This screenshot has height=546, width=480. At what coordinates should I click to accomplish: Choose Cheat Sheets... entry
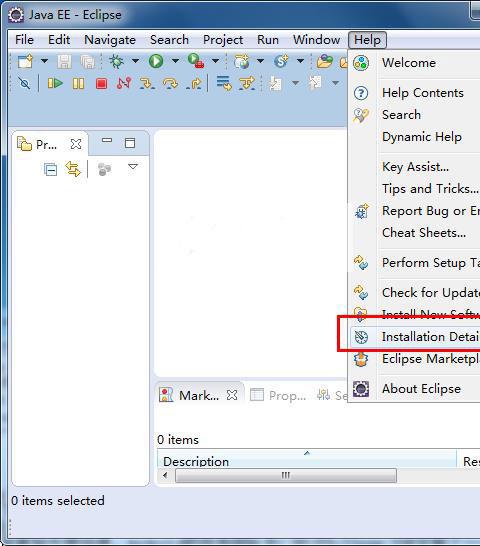coord(415,233)
